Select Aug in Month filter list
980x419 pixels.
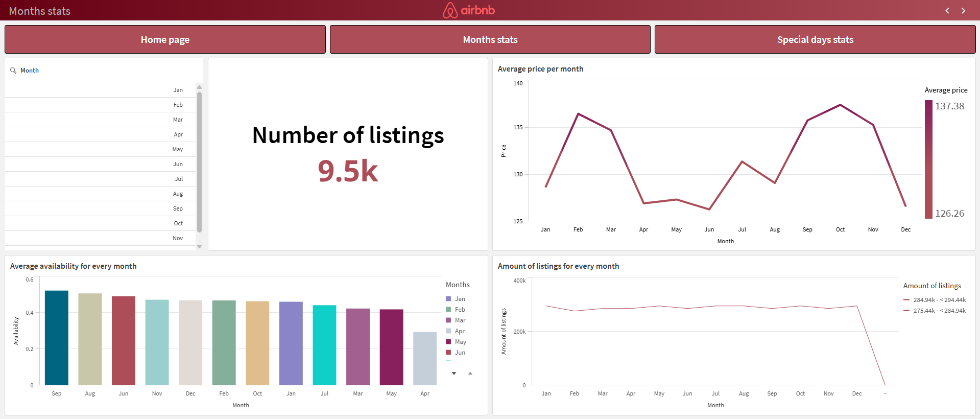pyautogui.click(x=101, y=194)
